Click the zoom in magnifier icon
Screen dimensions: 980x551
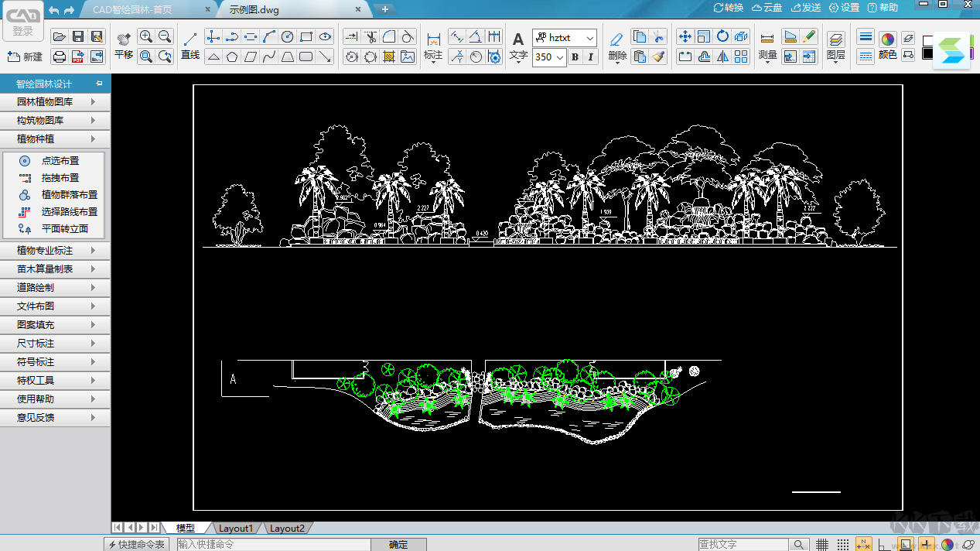tap(145, 36)
